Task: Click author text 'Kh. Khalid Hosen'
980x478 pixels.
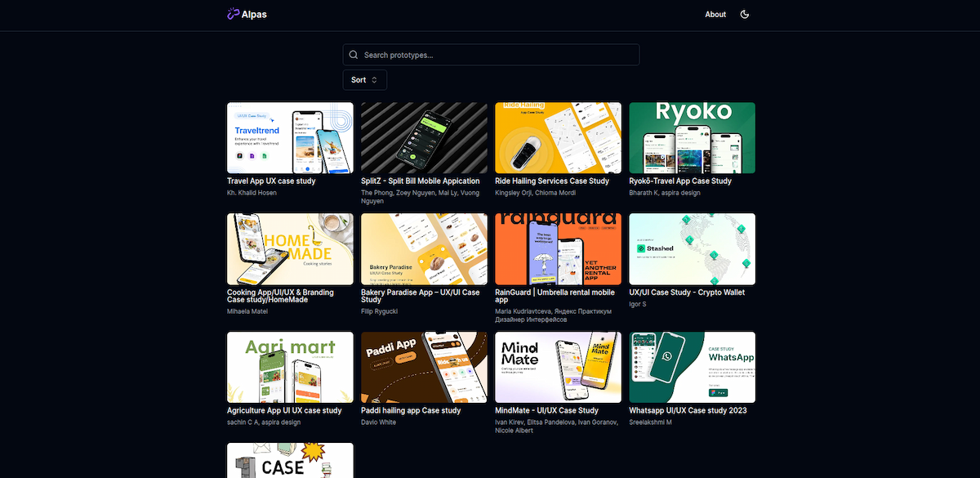Action: coord(252,193)
